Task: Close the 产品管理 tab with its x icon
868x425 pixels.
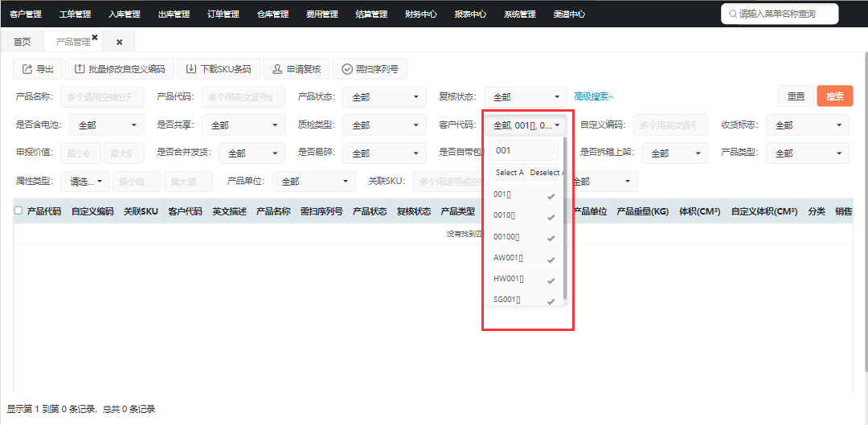Action: click(95, 37)
